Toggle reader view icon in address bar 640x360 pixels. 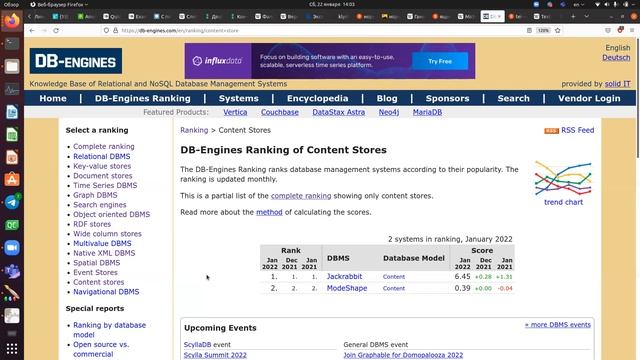click(x=529, y=31)
